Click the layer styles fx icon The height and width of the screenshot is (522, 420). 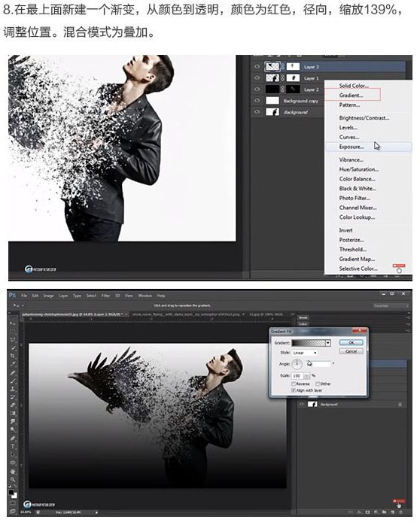click(x=359, y=512)
